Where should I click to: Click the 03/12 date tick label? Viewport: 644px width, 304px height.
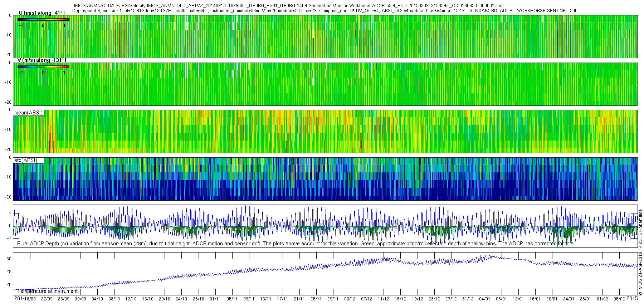350,299
